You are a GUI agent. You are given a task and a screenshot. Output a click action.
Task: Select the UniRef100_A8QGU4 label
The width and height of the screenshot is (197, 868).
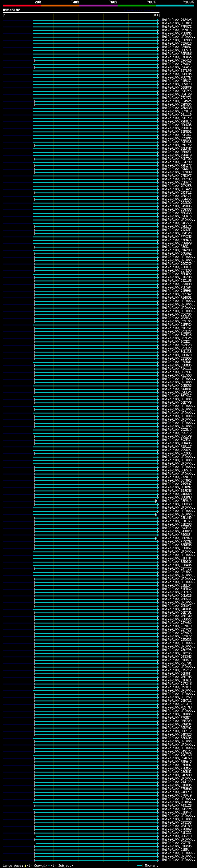coord(177,535)
